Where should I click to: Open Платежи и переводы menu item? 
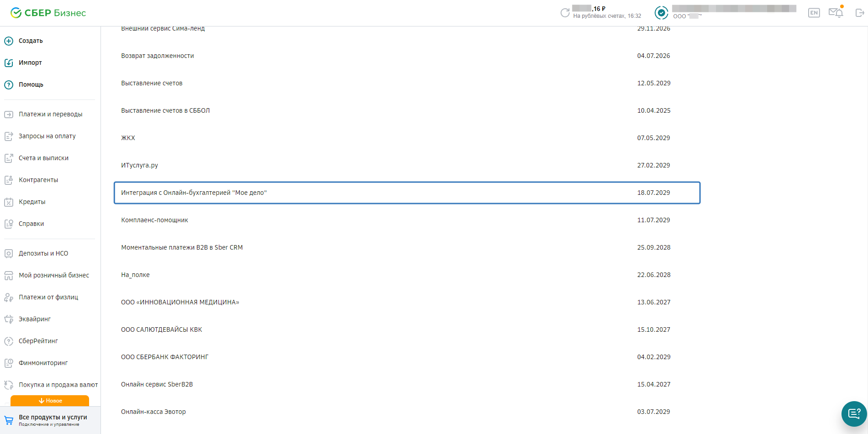coord(51,114)
